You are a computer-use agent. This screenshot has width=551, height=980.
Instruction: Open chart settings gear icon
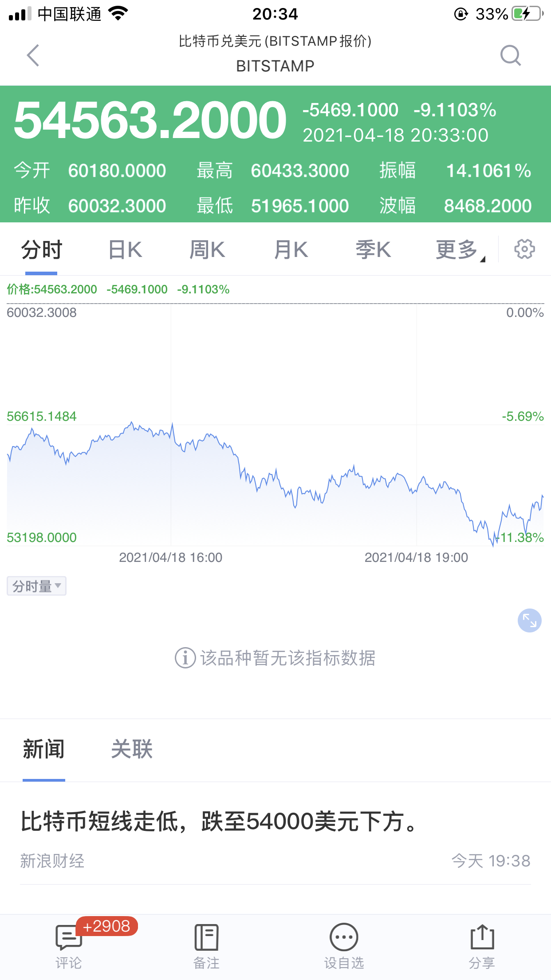pyautogui.click(x=524, y=249)
